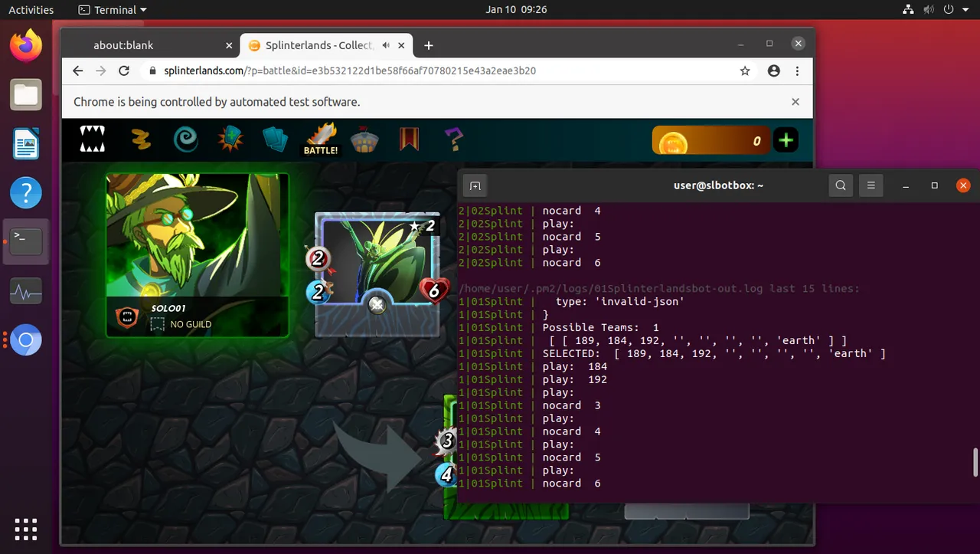Screen dimensions: 980x554
Task: Open a new Chrome tab
Action: coord(429,45)
